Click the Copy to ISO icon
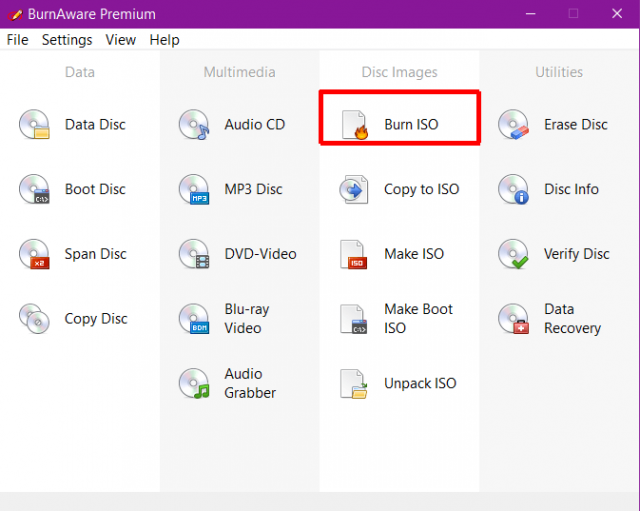Image resolution: width=640 pixels, height=511 pixels. click(x=354, y=189)
